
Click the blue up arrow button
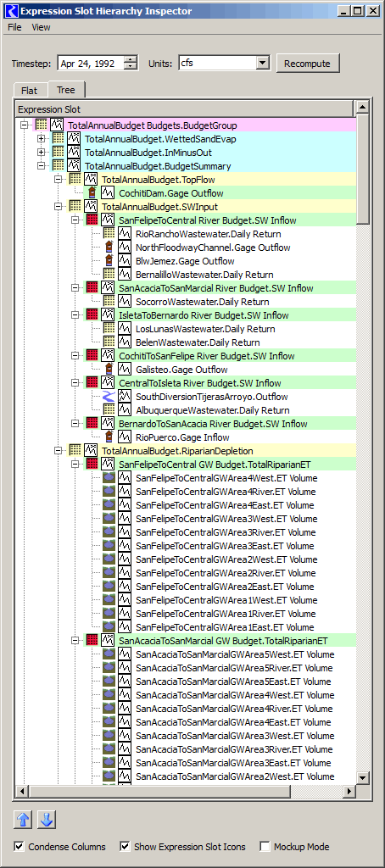(22, 820)
